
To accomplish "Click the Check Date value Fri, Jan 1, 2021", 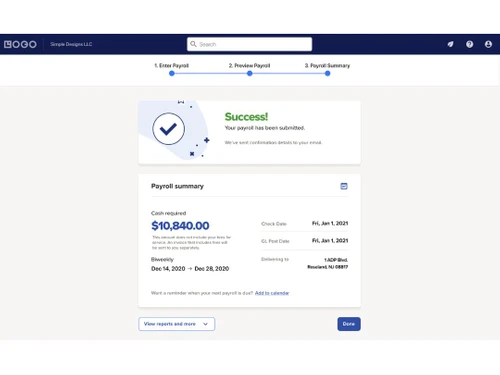I will 330,223.
